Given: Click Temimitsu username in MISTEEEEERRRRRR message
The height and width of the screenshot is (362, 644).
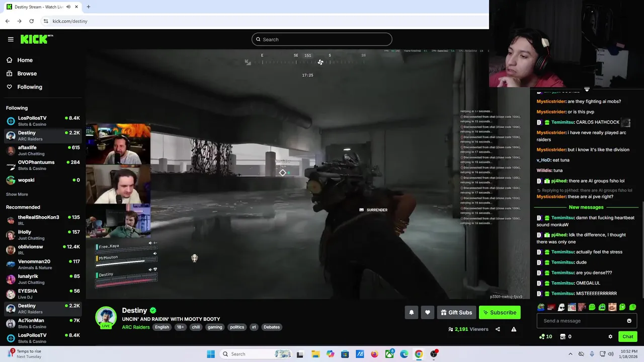Looking at the screenshot, I should coord(563,293).
